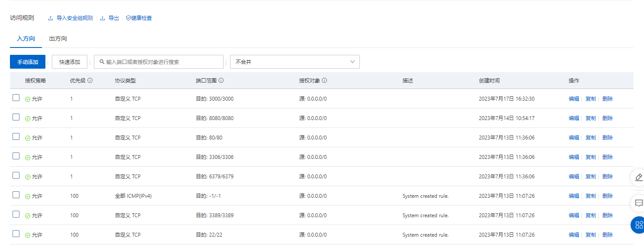Edit the port 8080/8080 rule
This screenshot has width=644, height=247.
point(574,118)
